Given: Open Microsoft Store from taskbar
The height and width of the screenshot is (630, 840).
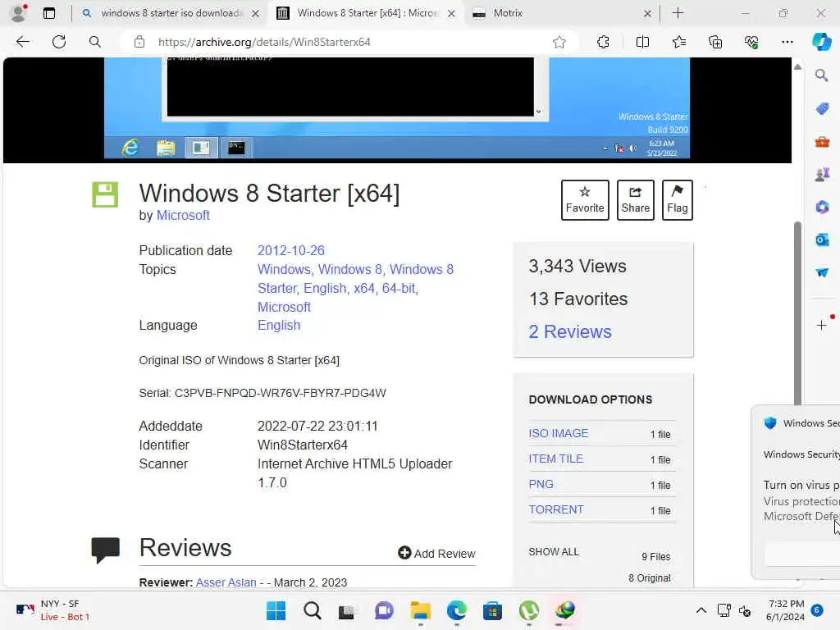Looking at the screenshot, I should (x=492, y=610).
